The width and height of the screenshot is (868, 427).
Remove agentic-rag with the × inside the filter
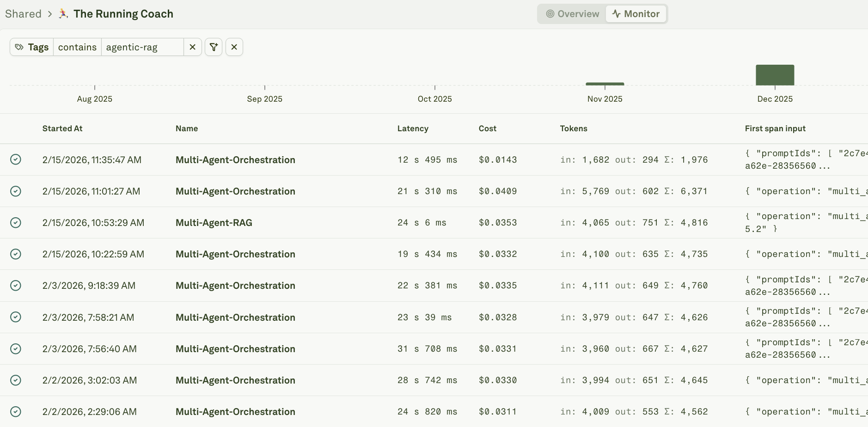[193, 47]
